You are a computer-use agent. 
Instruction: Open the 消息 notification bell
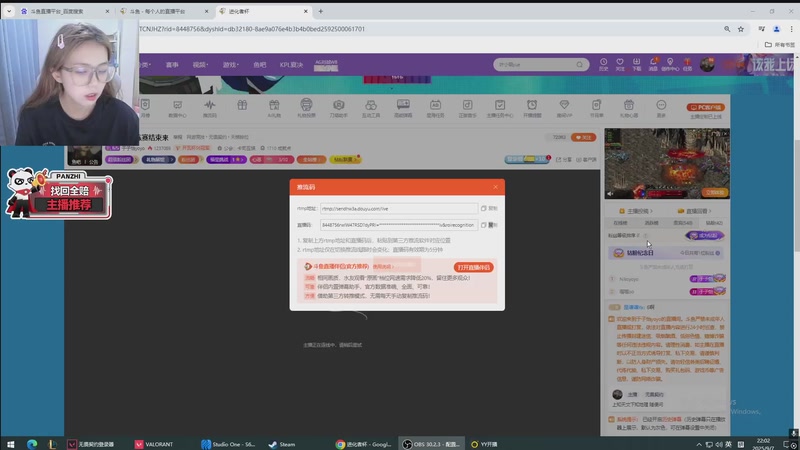pos(653,64)
